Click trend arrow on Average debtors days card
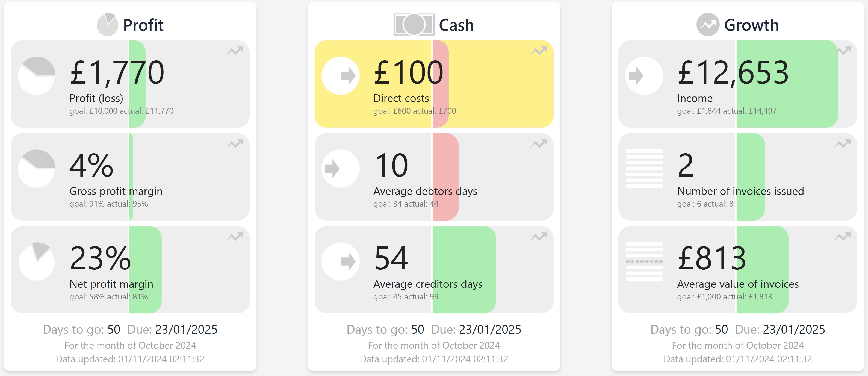The width and height of the screenshot is (868, 376). pyautogui.click(x=538, y=144)
